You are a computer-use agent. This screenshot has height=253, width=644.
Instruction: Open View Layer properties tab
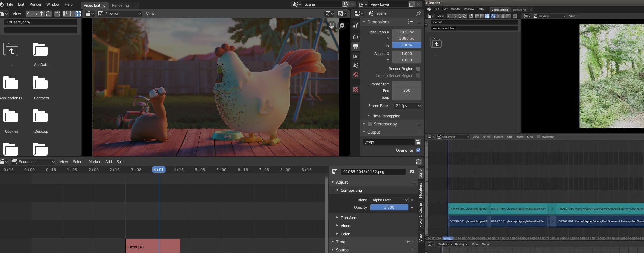pos(356,56)
